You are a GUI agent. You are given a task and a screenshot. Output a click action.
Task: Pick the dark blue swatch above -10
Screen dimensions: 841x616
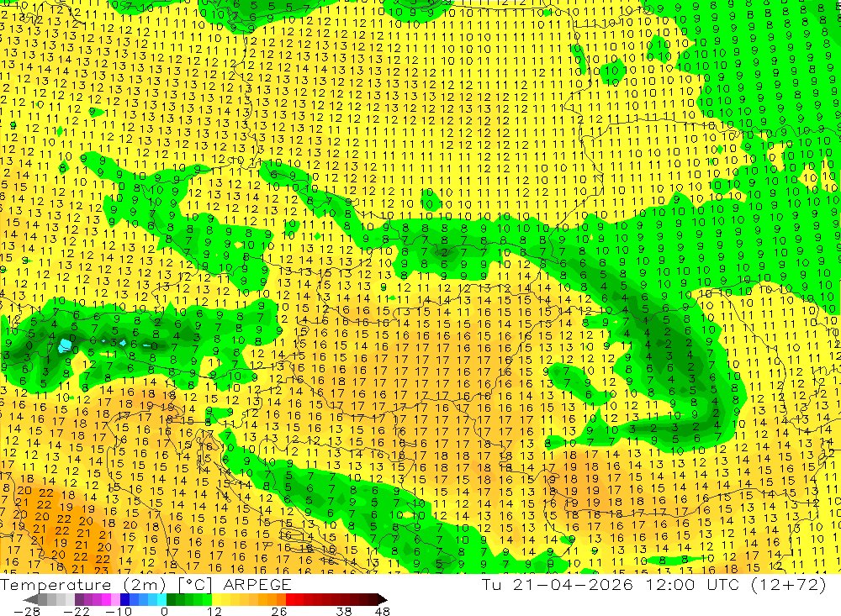pyautogui.click(x=125, y=599)
